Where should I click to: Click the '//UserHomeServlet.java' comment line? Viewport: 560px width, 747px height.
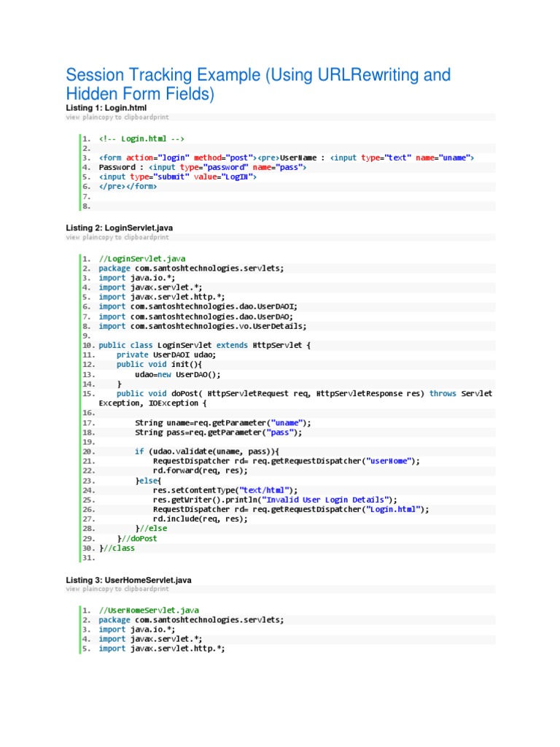pos(148,610)
